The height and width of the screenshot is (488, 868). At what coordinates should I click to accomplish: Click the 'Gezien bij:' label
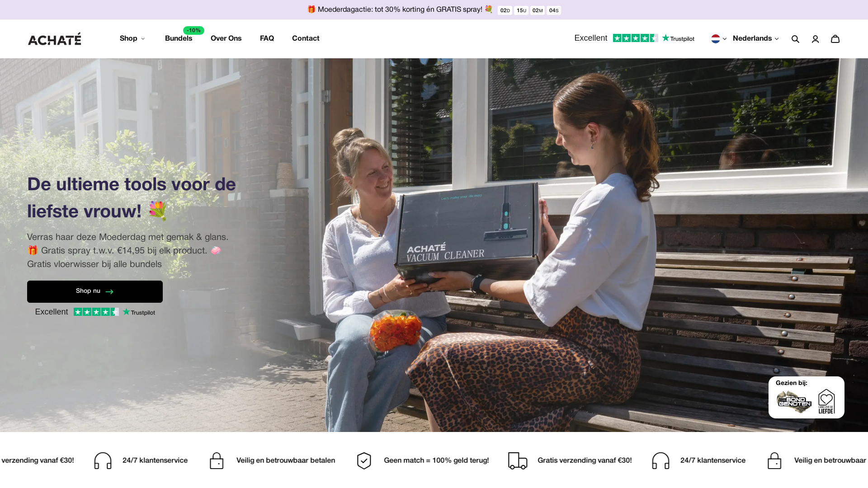click(792, 383)
